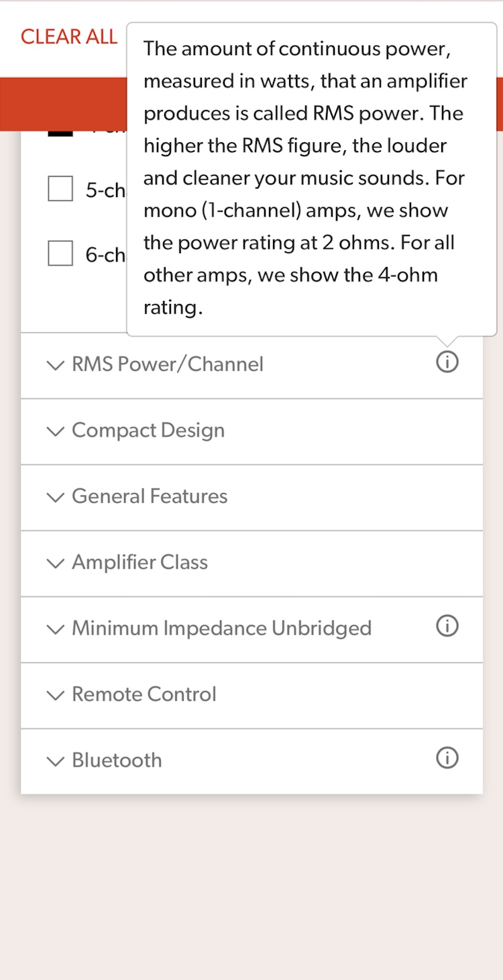Click the CLEAR ALL link
This screenshot has height=980, width=503.
point(69,38)
